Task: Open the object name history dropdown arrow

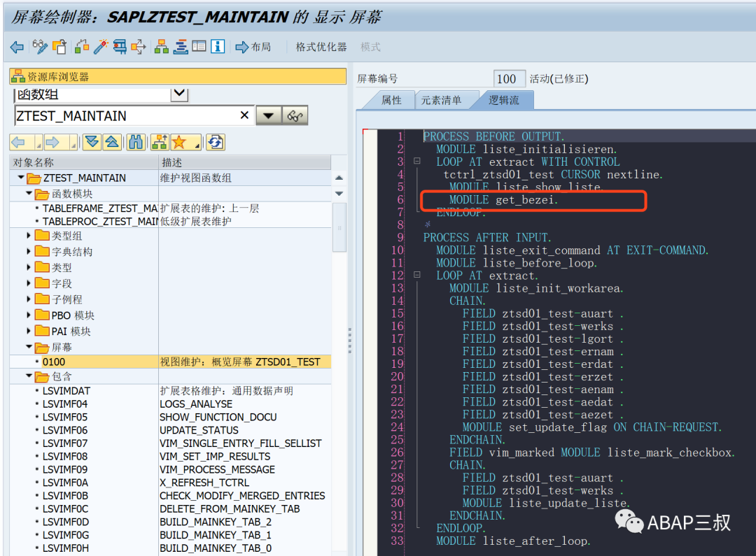Action: tap(269, 115)
